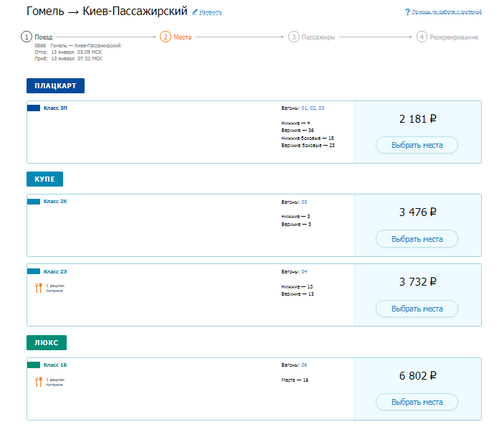Click the meal icon in Класс 2Э row
Image resolution: width=504 pixels, height=427 pixels.
pyautogui.click(x=39, y=288)
